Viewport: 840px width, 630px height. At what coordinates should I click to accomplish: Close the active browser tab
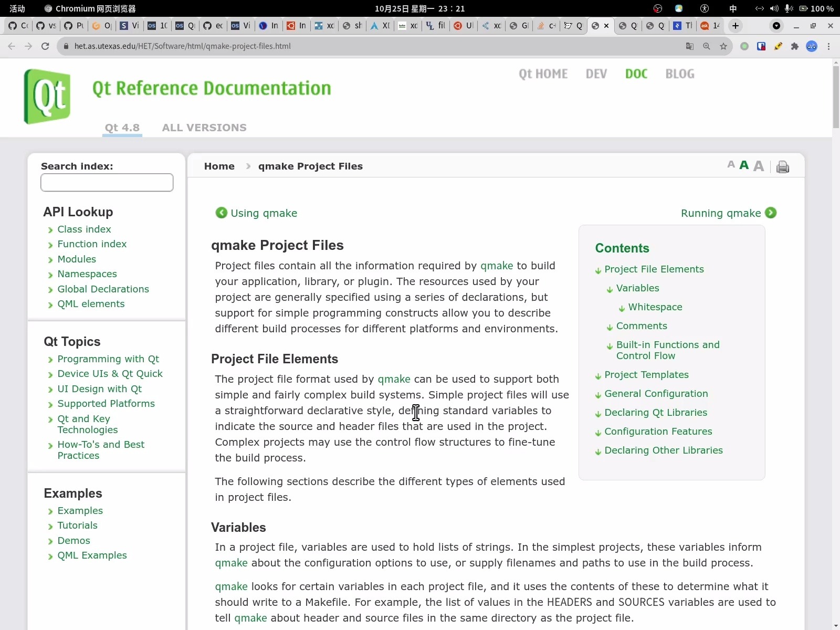[606, 25]
